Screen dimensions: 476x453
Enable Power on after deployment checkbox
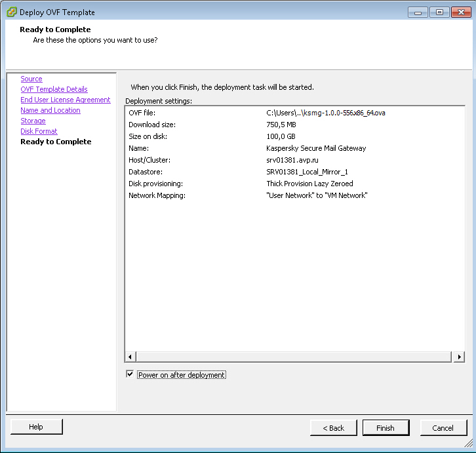click(x=129, y=374)
